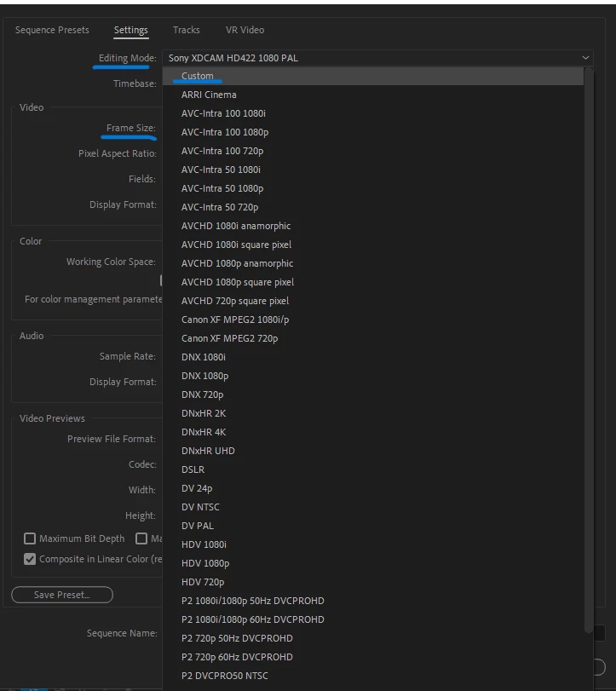Select AVC-Intra 50 720p
The height and width of the screenshot is (691, 616).
373,207
